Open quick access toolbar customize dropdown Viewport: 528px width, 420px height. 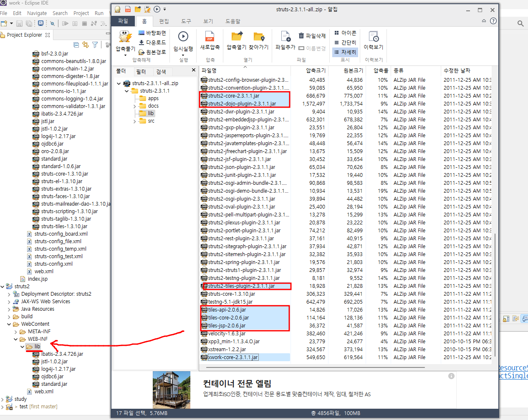coord(165,9)
